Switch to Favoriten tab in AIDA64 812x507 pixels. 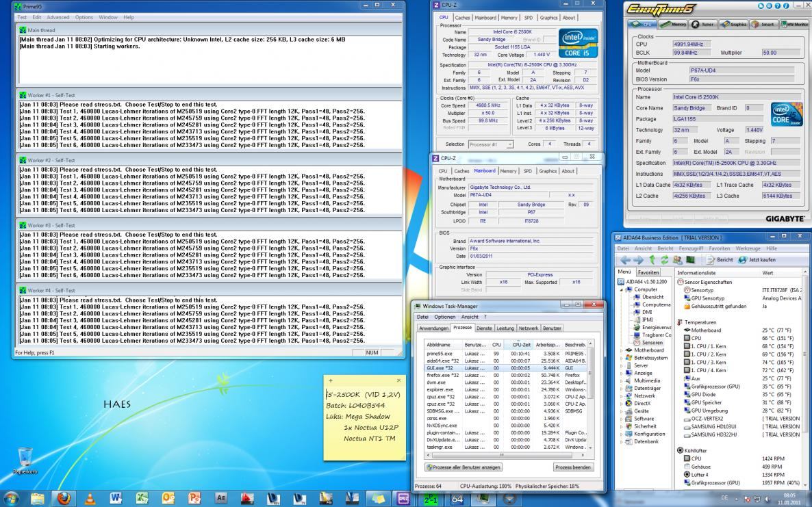click(x=648, y=272)
